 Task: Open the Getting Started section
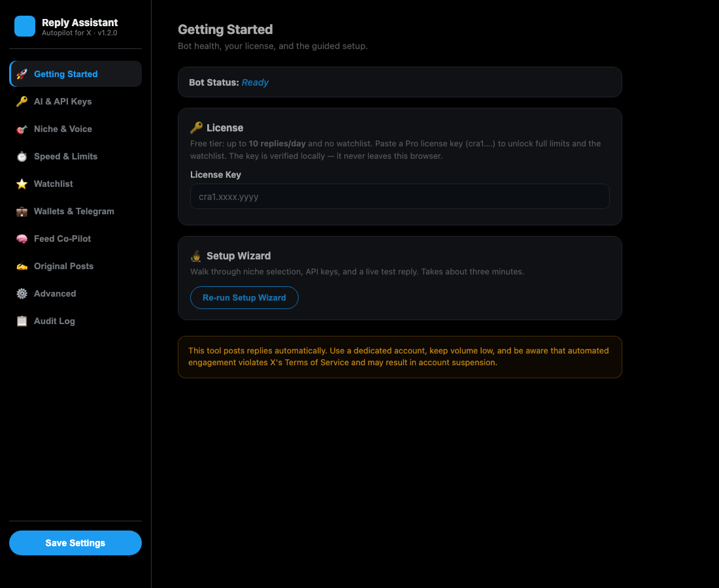click(x=76, y=74)
